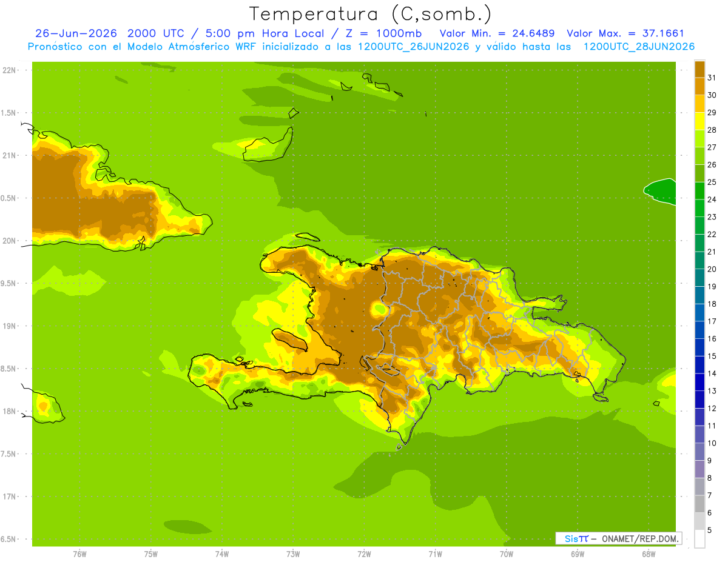Select legend swatch between 20 and 21
The width and height of the screenshot is (728, 562).
tap(699, 261)
